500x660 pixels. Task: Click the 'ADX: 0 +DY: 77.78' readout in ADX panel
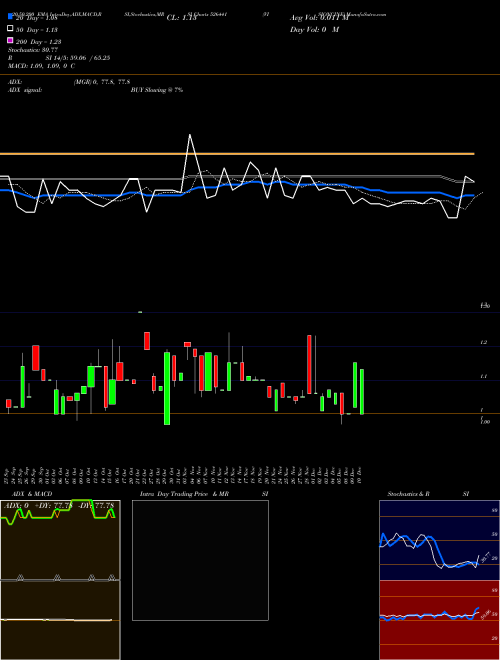pos(37,506)
